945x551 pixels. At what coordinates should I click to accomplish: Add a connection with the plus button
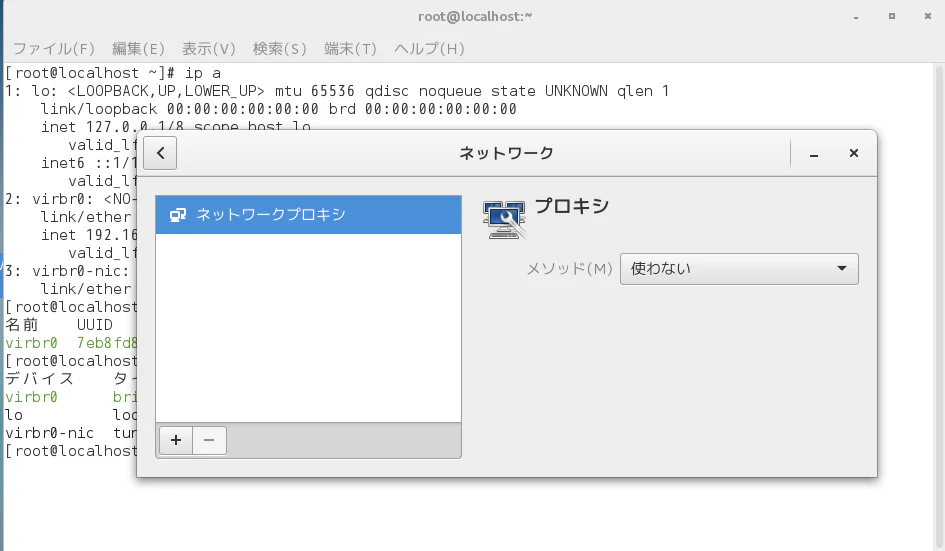point(176,440)
